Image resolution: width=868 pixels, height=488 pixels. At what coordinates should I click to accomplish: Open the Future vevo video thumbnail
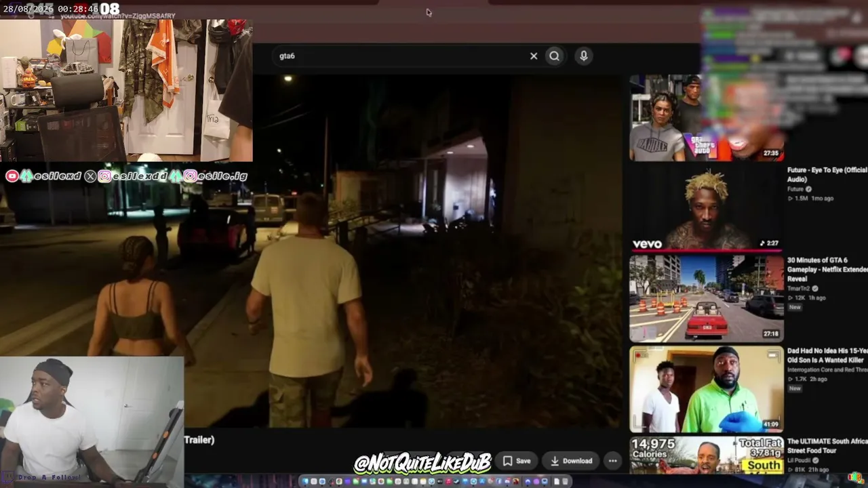point(707,207)
